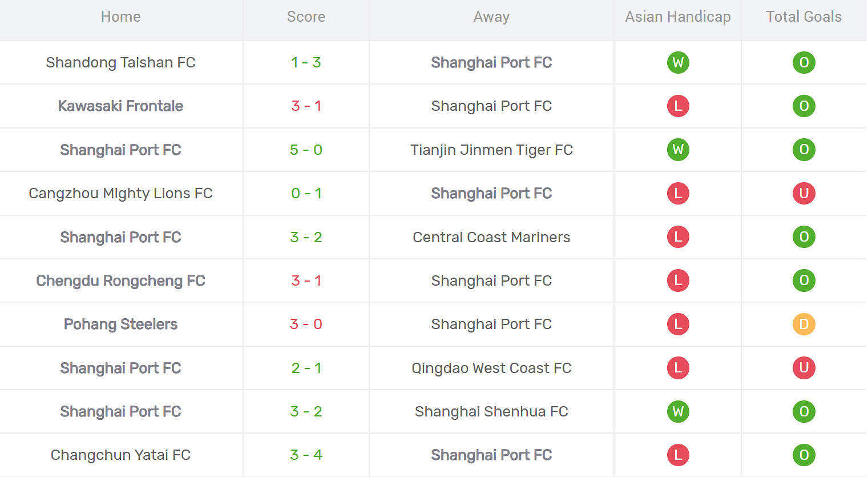The width and height of the screenshot is (868, 477).
Task: Click the O total goals badge for Changchun Yatai match
Action: tap(804, 455)
